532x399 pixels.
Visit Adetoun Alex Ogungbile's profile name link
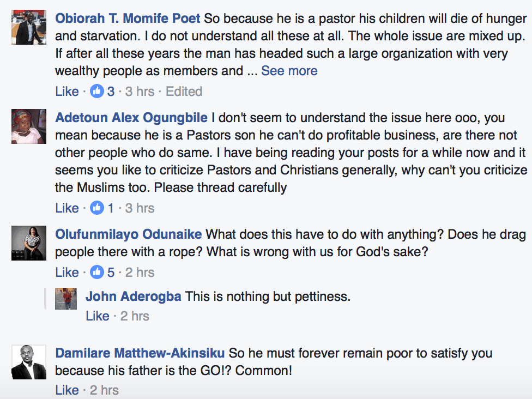131,118
